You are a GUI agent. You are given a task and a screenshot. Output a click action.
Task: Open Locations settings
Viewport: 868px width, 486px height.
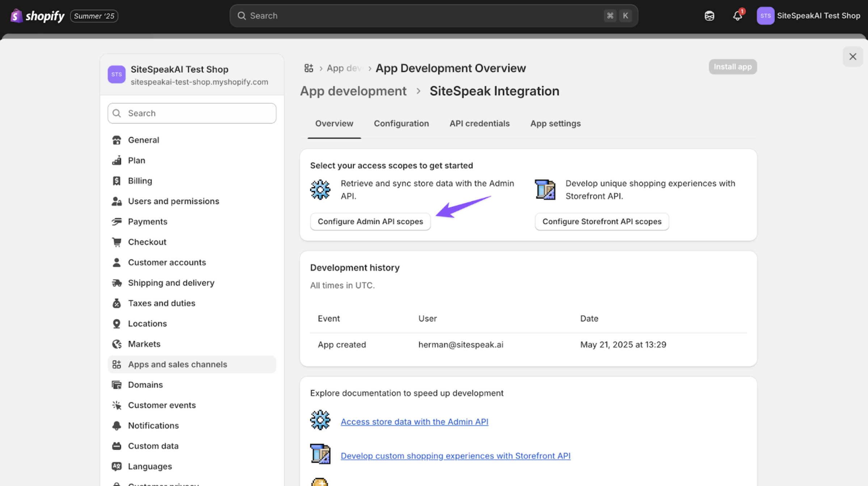(x=147, y=324)
